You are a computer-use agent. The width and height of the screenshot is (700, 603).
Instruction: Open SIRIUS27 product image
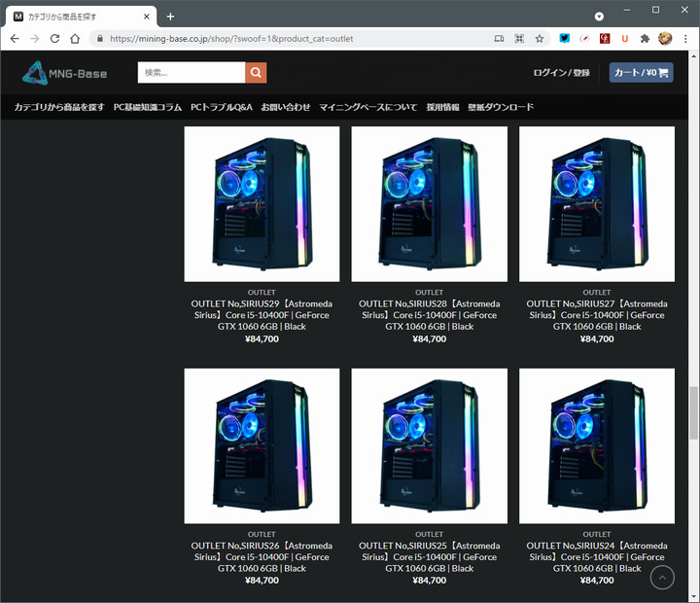tap(597, 204)
